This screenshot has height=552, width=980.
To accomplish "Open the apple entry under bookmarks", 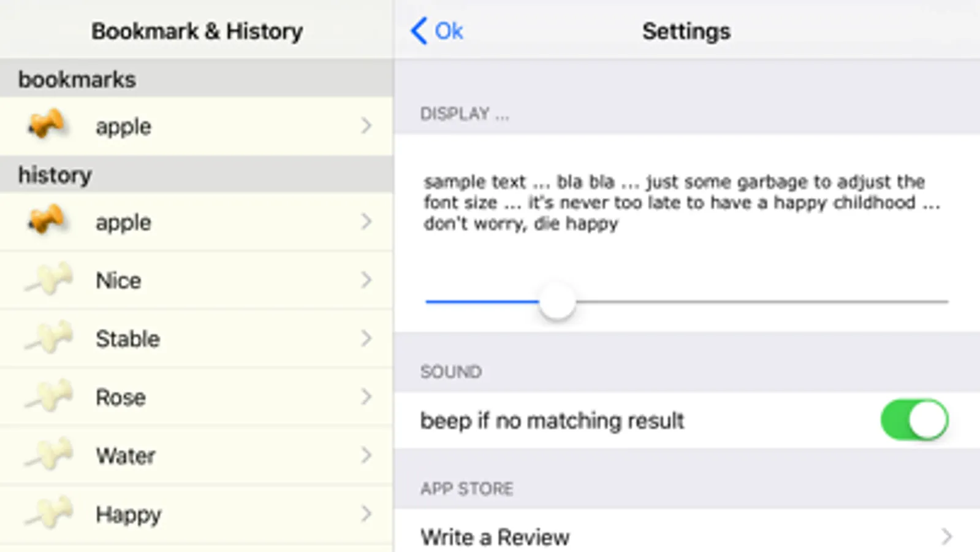I will click(123, 126).
